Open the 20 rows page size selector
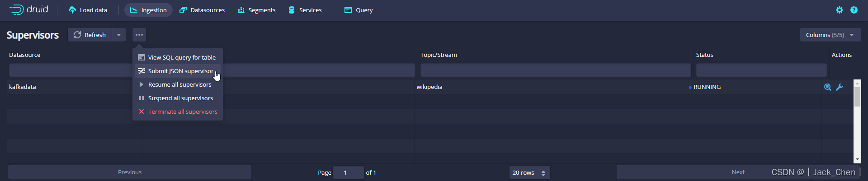 tap(529, 172)
